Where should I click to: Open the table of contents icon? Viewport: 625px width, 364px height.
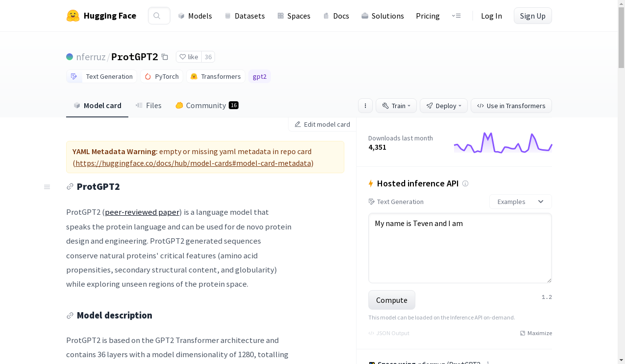click(47, 187)
